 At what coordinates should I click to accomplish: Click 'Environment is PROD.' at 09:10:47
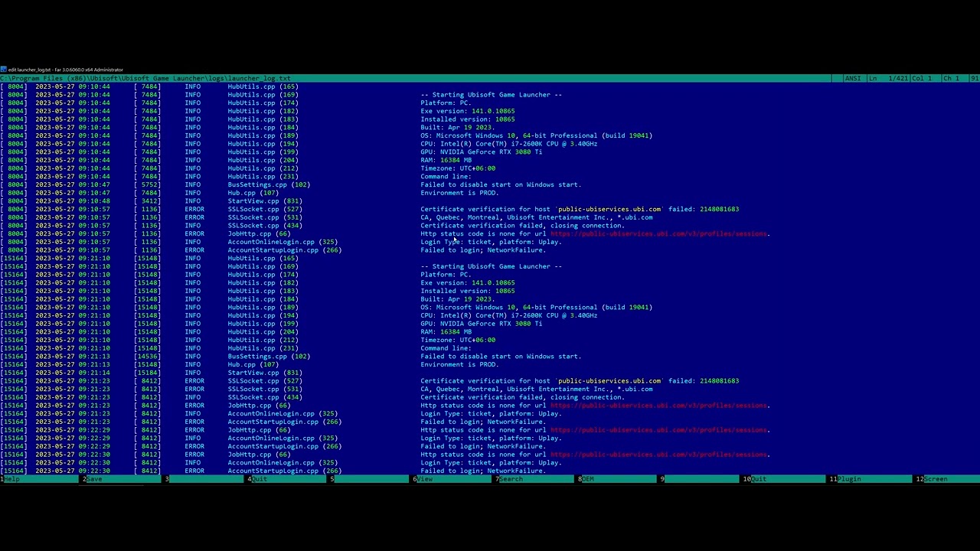coord(459,193)
